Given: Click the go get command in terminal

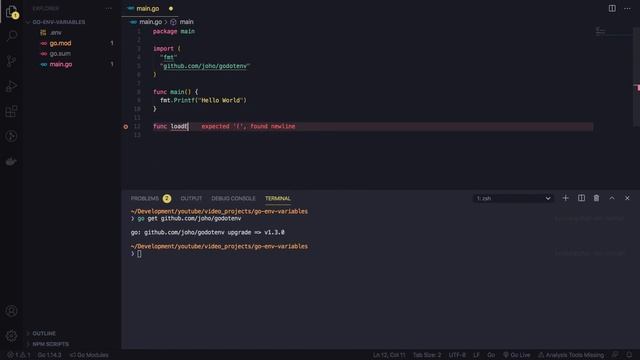Looking at the screenshot, I should pyautogui.click(x=189, y=219).
